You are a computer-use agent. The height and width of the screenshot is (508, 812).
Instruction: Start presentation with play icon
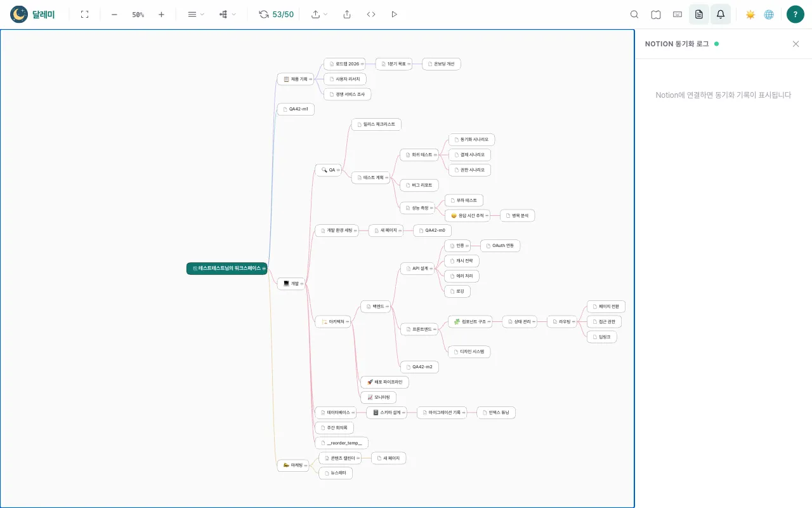pos(394,14)
